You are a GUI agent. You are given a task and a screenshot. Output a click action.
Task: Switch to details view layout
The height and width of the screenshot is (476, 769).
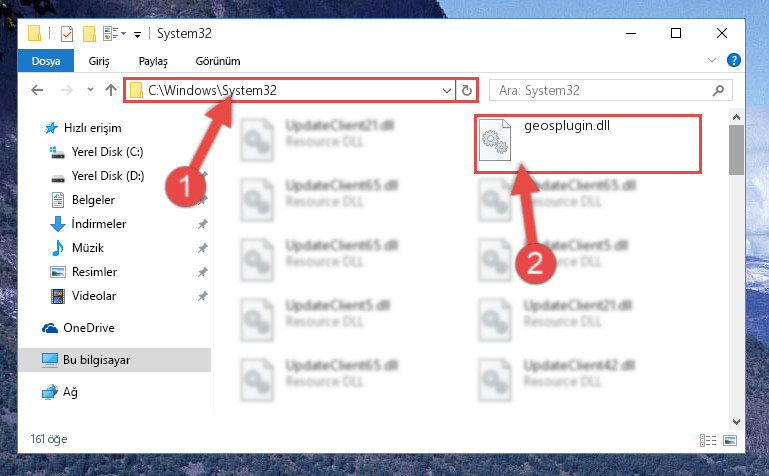(x=708, y=440)
